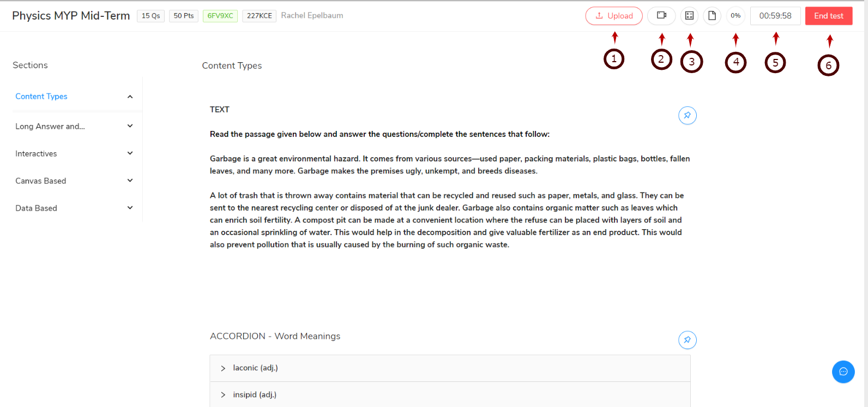Expand the Canvas Based section
Screen dimensions: 868x407
[x=74, y=181]
